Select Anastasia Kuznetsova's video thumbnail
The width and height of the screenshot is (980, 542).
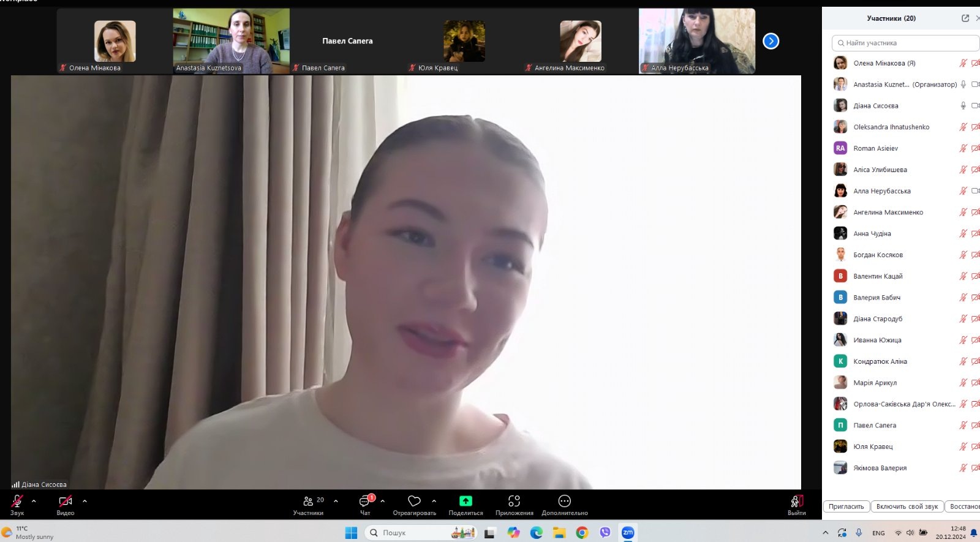(x=231, y=40)
